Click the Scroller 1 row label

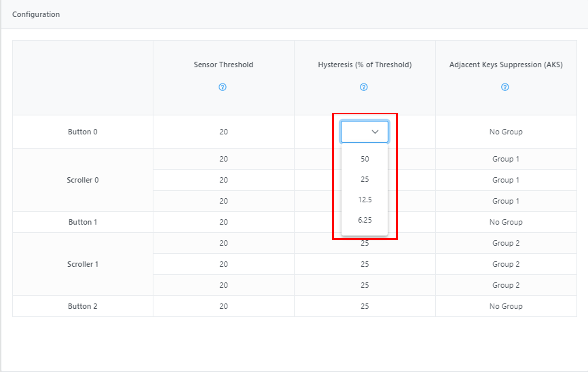point(82,264)
